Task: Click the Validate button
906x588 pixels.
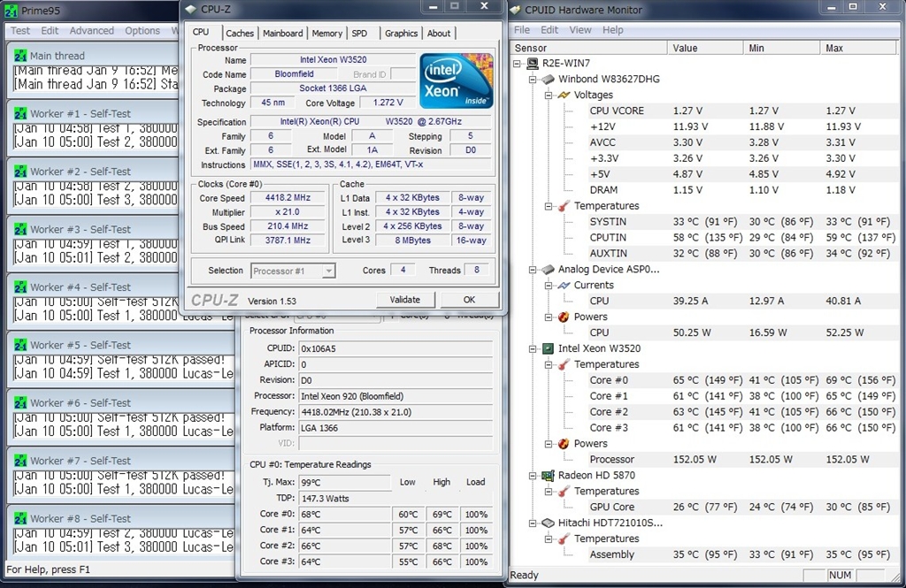Action: point(405,300)
